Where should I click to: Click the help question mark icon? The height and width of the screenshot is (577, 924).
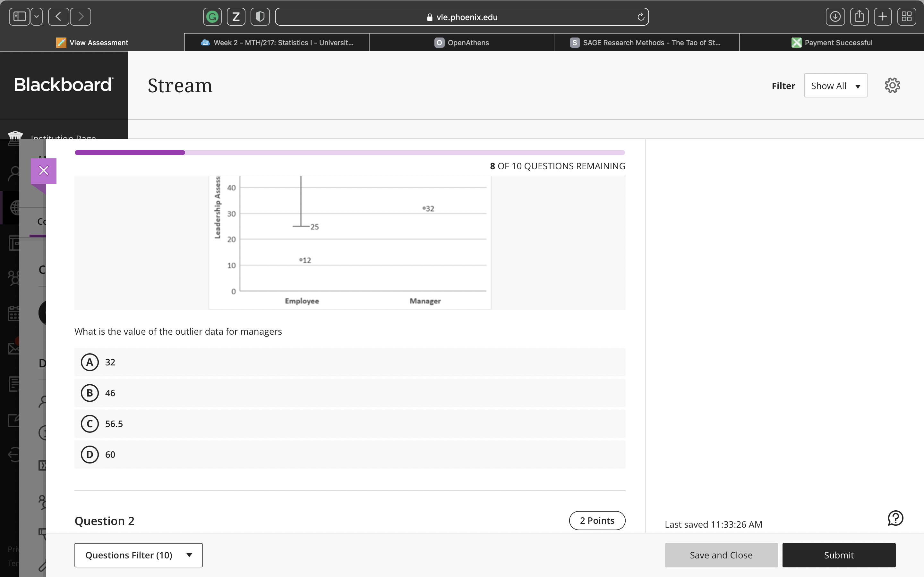pos(895,518)
